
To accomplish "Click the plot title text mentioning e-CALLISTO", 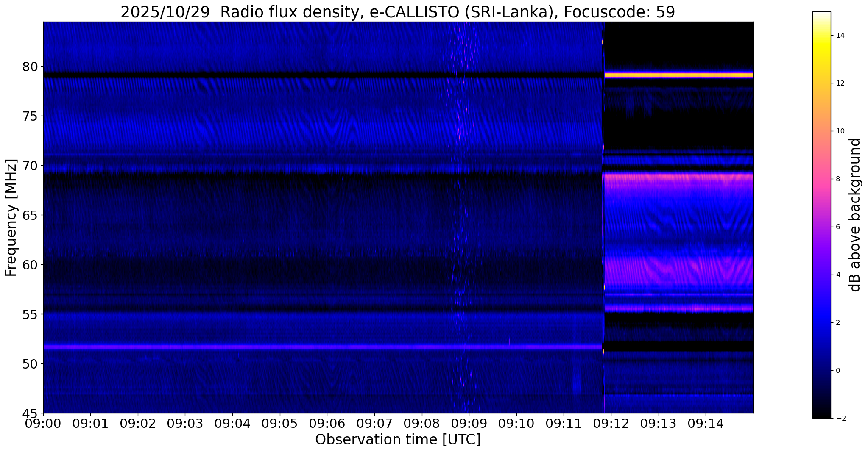I will pyautogui.click(x=398, y=11).
